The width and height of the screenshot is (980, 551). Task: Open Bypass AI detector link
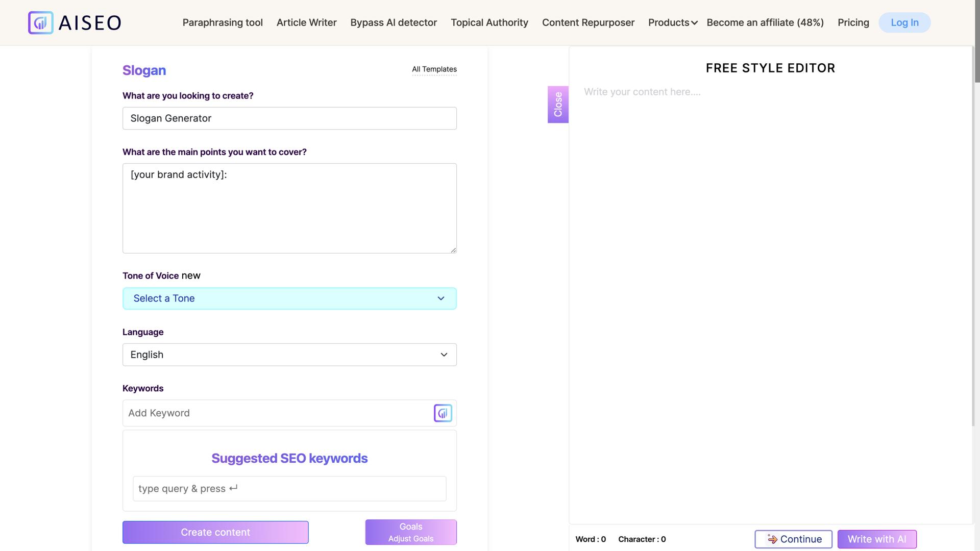point(394,23)
